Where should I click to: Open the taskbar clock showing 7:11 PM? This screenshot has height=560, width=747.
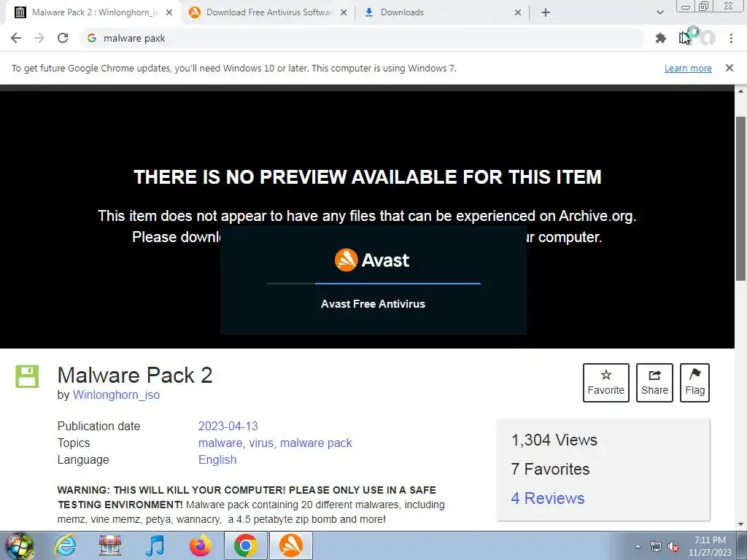(710, 546)
